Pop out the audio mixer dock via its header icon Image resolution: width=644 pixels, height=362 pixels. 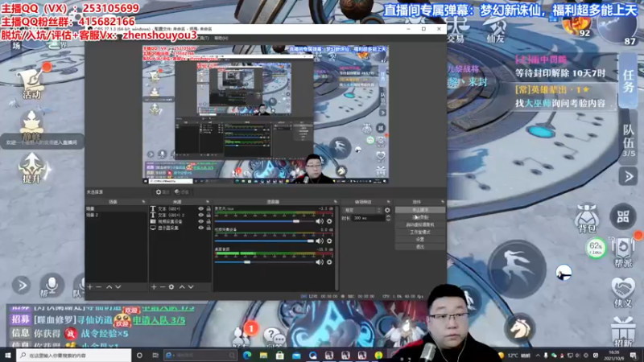coord(336,202)
